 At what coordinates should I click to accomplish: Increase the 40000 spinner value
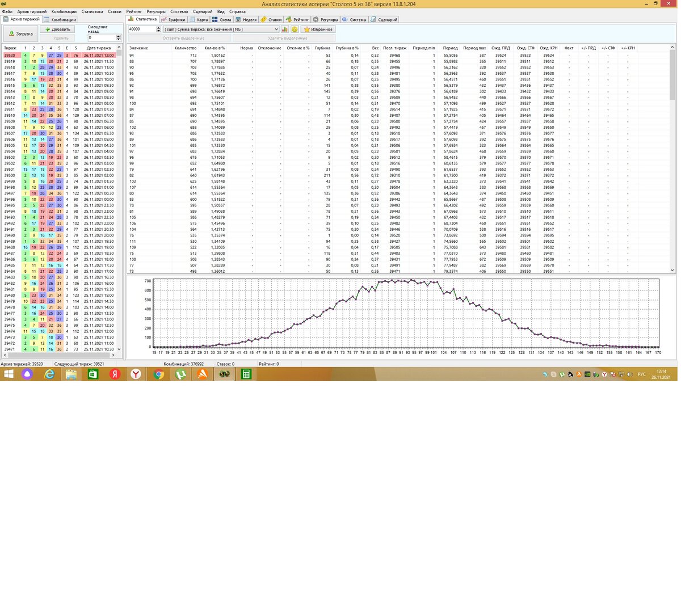[158, 27]
